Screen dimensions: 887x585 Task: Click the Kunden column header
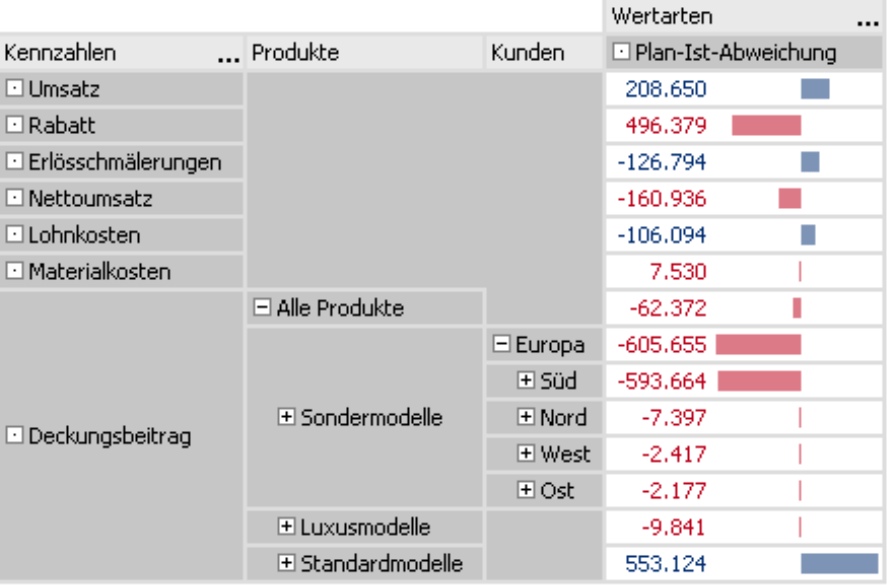tap(544, 53)
